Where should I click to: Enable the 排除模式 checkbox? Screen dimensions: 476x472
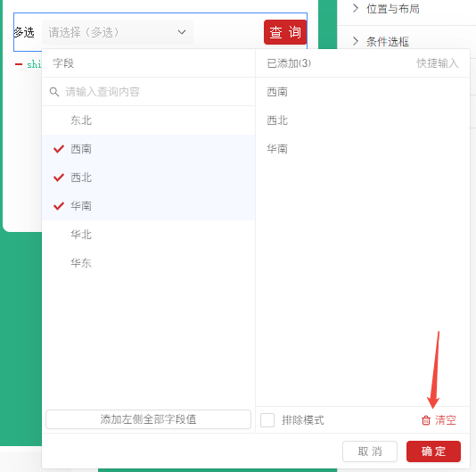267,420
